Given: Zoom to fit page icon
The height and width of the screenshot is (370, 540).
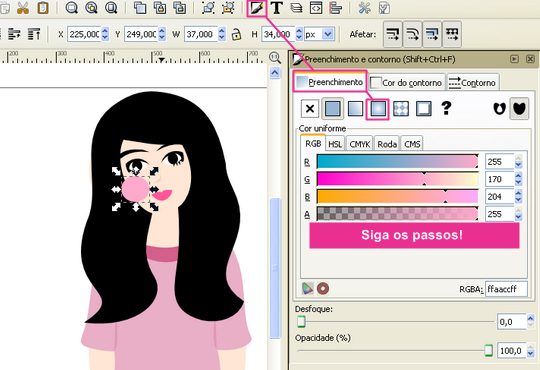Looking at the screenshot, I should [x=111, y=8].
